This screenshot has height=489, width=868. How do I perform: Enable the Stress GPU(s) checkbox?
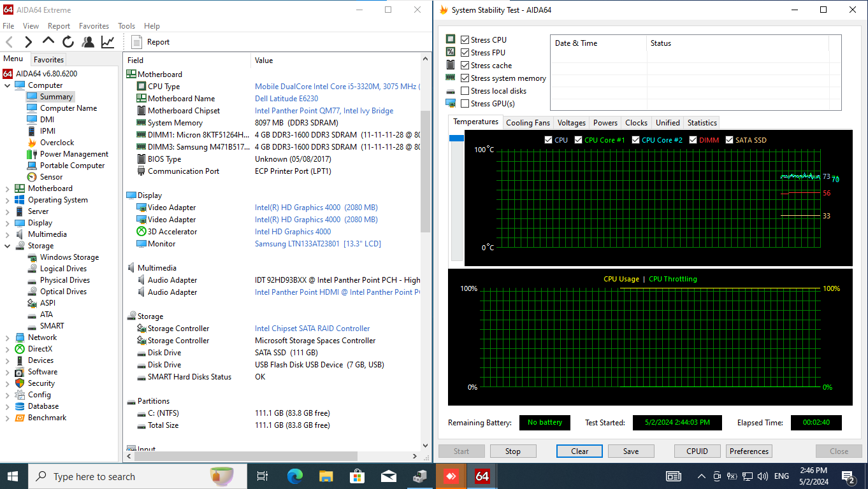[x=465, y=104]
